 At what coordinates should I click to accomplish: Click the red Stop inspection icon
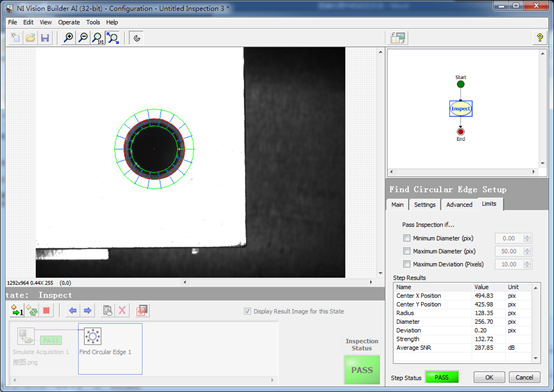pyautogui.click(x=46, y=311)
